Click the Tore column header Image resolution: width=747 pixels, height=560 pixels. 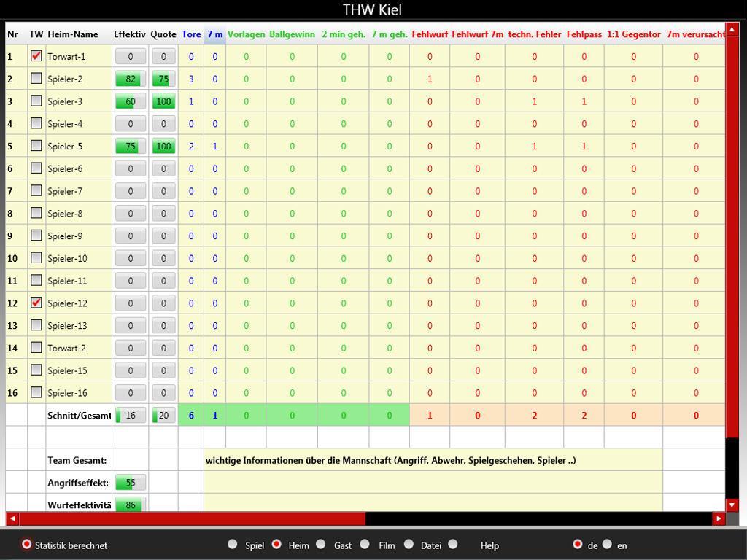tap(191, 34)
